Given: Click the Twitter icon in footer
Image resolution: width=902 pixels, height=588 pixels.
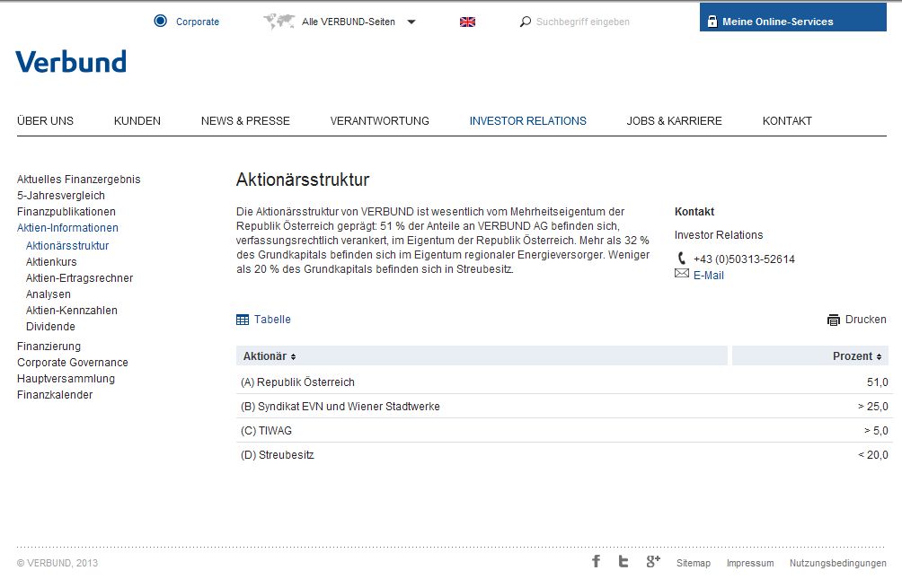Looking at the screenshot, I should [x=623, y=561].
